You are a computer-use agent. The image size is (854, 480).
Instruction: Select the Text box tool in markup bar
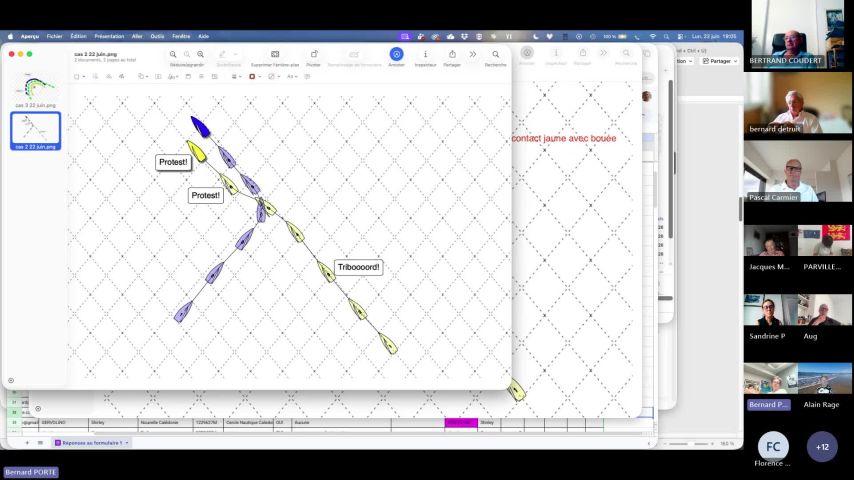[x=158, y=77]
